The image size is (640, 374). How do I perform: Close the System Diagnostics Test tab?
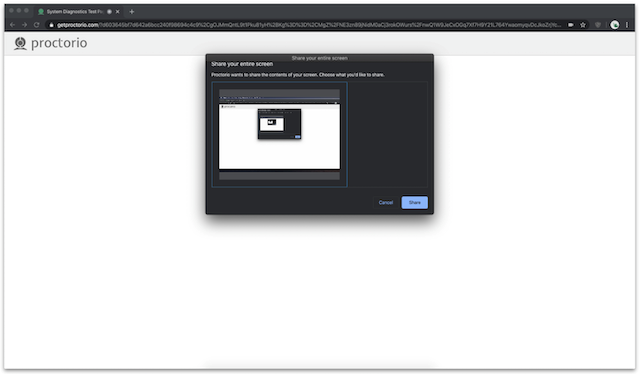click(x=118, y=12)
